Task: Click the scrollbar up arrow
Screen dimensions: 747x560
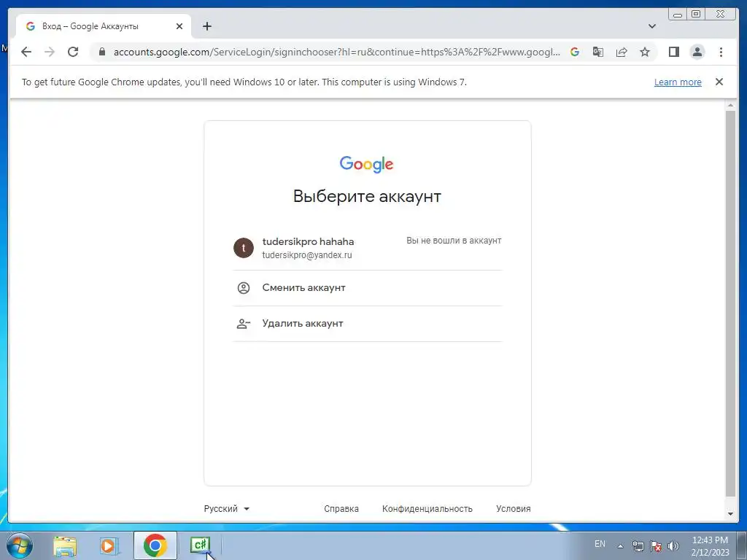Action: [730, 105]
